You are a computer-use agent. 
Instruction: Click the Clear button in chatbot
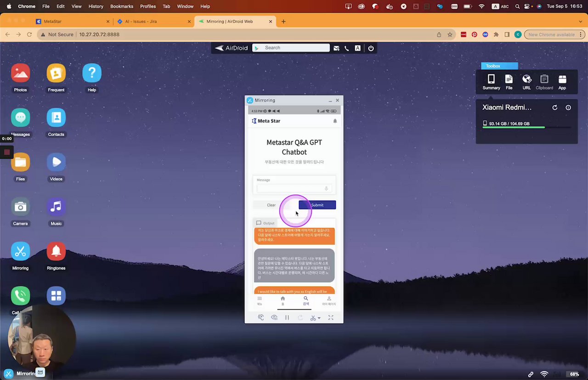271,205
